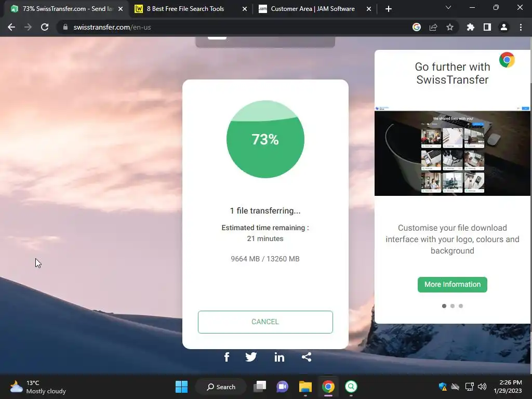Open taskbar Search box
Viewport: 532px width, 399px height.
coord(221,387)
